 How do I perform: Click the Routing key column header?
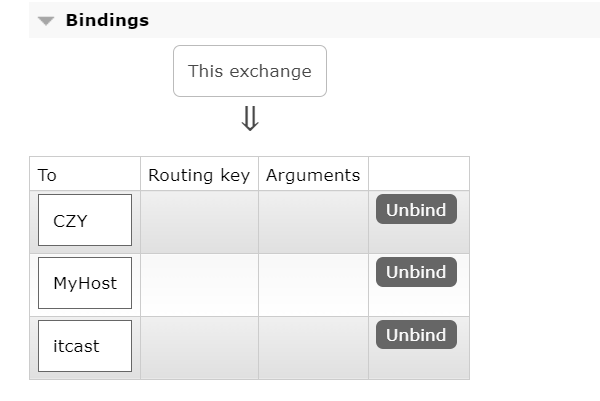[x=199, y=175]
